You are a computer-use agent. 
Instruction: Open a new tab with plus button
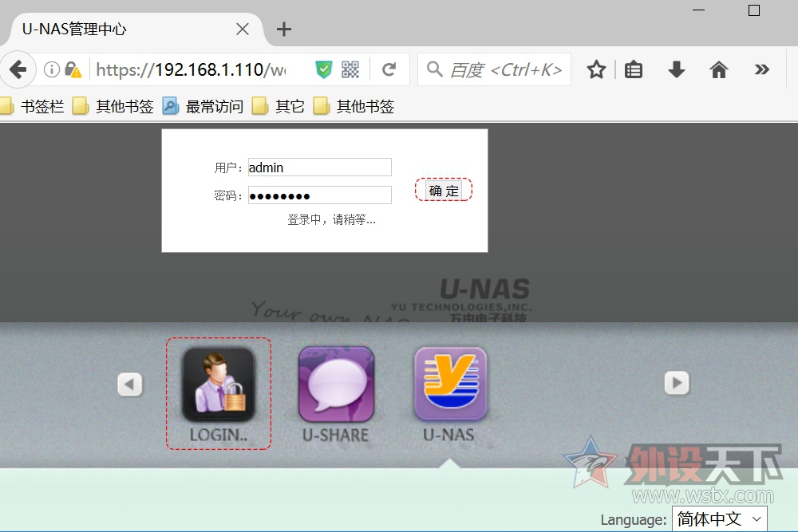click(284, 29)
